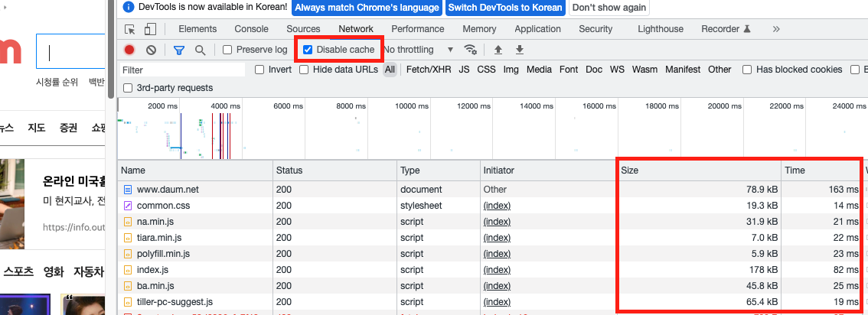Filter requests by CSS type
The height and width of the screenshot is (315, 868).
487,70
